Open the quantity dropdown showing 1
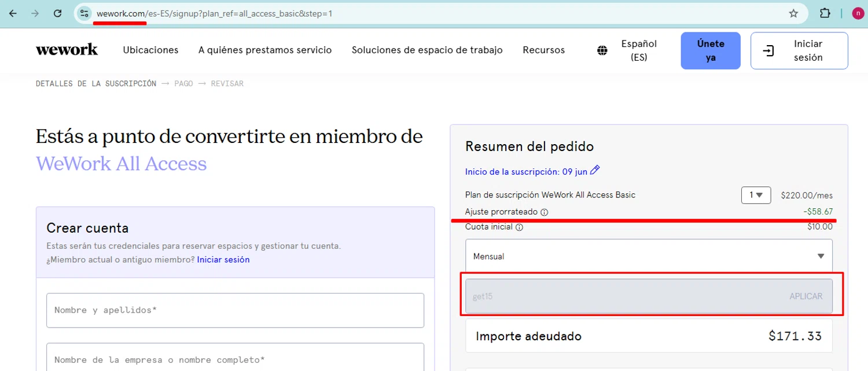868x371 pixels. coord(756,195)
